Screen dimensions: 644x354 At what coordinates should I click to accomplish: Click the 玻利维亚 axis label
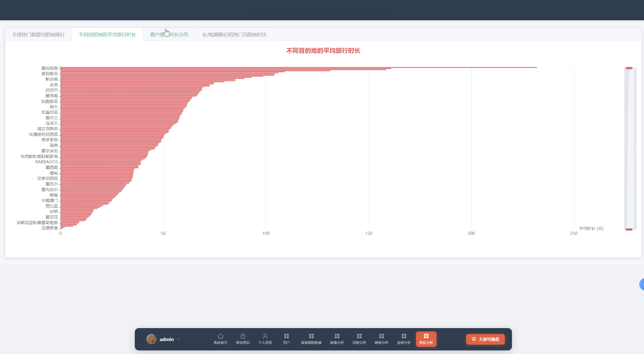click(50, 74)
